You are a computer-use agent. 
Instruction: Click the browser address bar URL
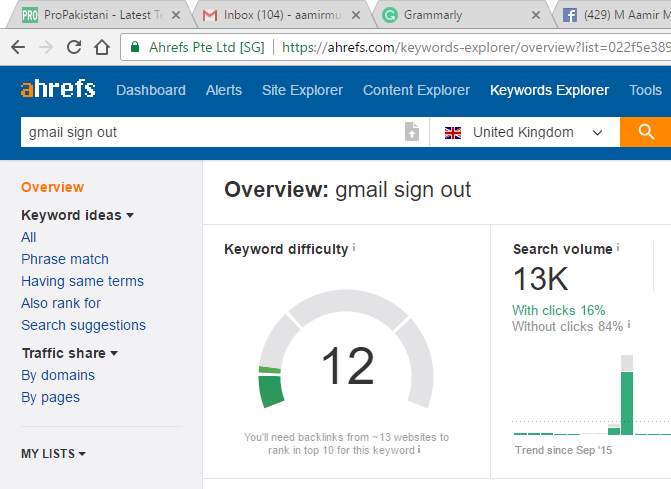click(x=476, y=47)
